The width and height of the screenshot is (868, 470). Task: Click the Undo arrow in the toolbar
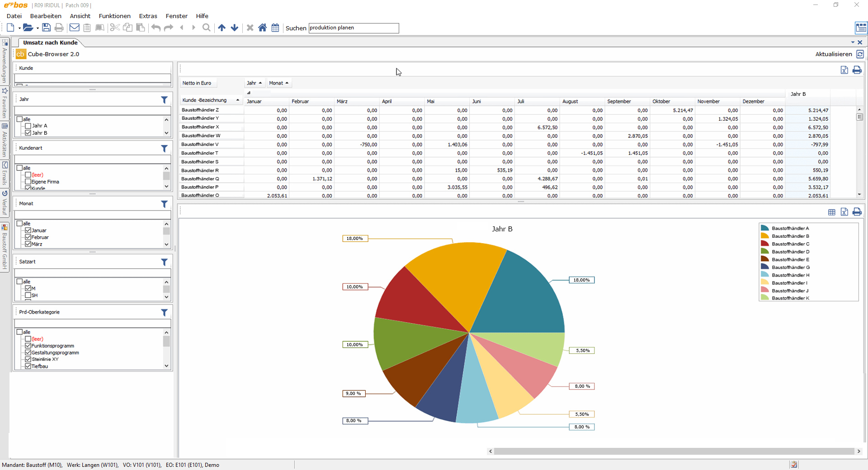click(156, 28)
